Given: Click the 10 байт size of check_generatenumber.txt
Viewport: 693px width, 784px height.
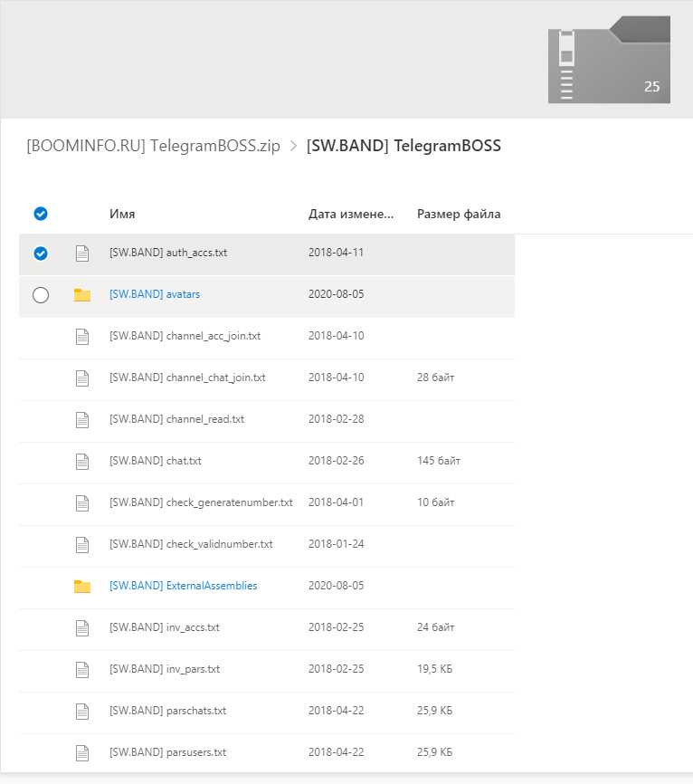Looking at the screenshot, I should 436,502.
